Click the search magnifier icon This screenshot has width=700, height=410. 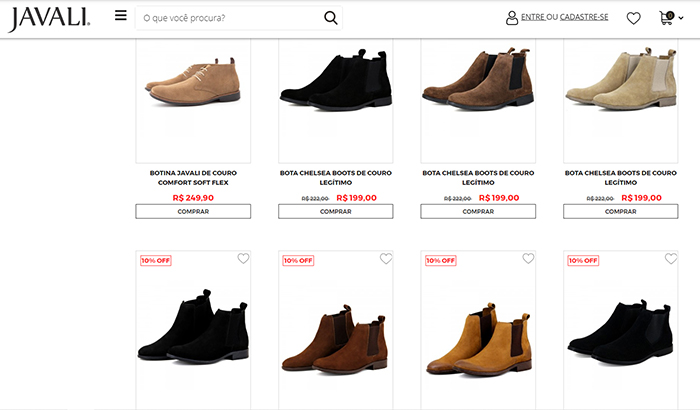click(x=331, y=18)
